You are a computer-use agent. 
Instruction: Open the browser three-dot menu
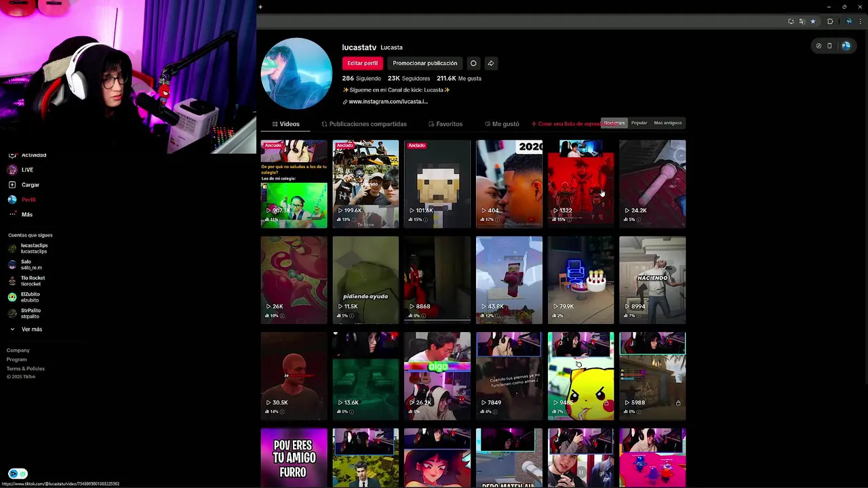(x=861, y=22)
